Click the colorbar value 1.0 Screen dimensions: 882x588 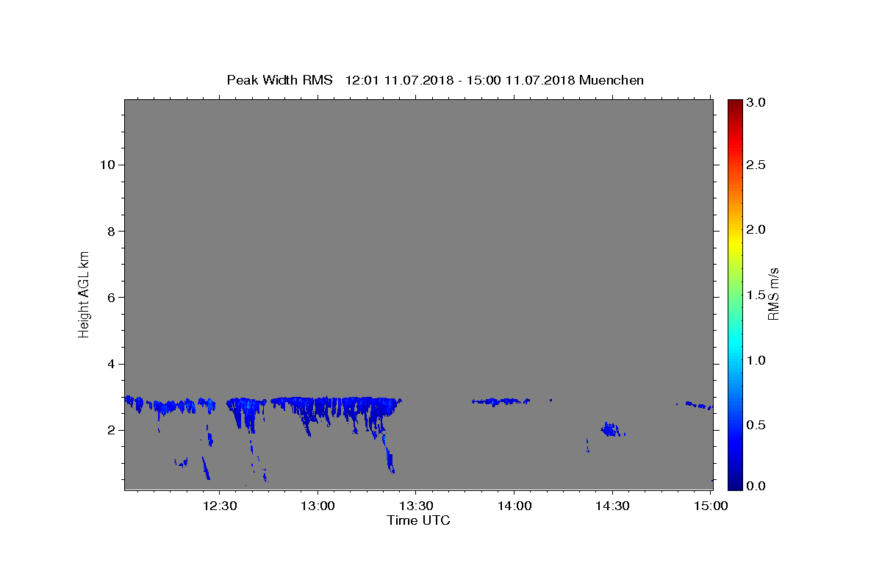(756, 360)
